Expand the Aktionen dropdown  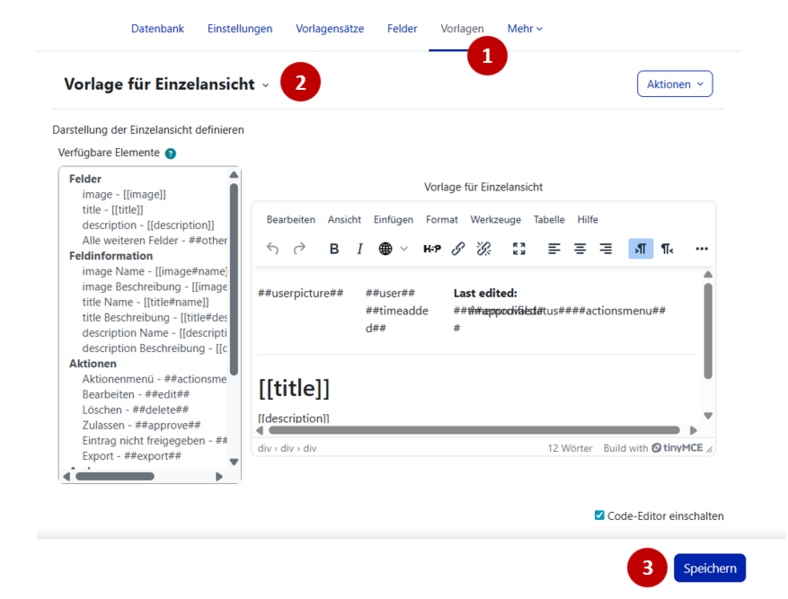pyautogui.click(x=674, y=84)
